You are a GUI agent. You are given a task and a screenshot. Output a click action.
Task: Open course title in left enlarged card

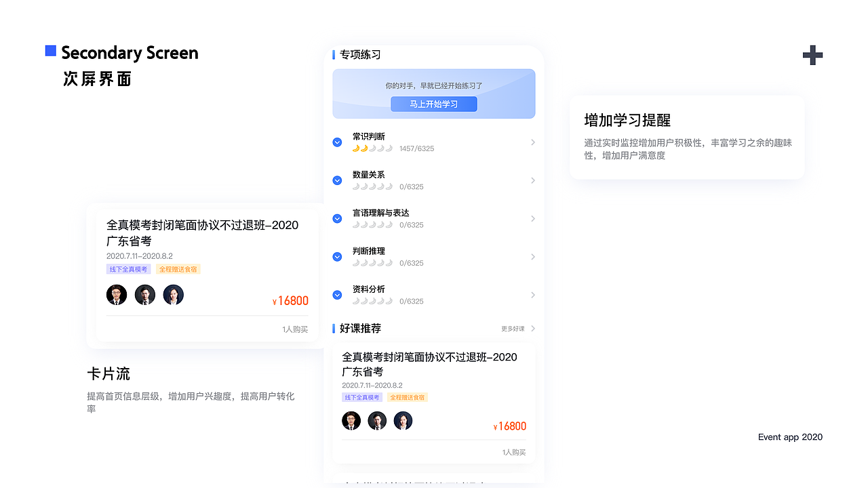pos(202,233)
